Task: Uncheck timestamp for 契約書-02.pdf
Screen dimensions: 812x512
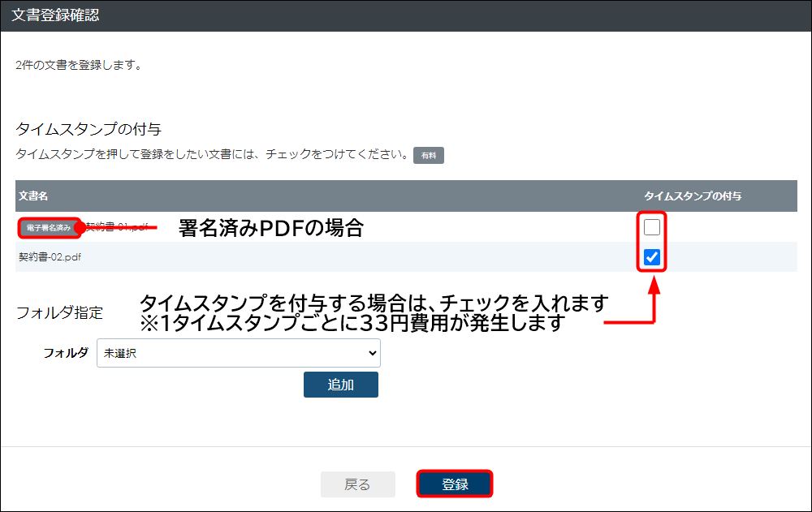Action: pyautogui.click(x=651, y=258)
